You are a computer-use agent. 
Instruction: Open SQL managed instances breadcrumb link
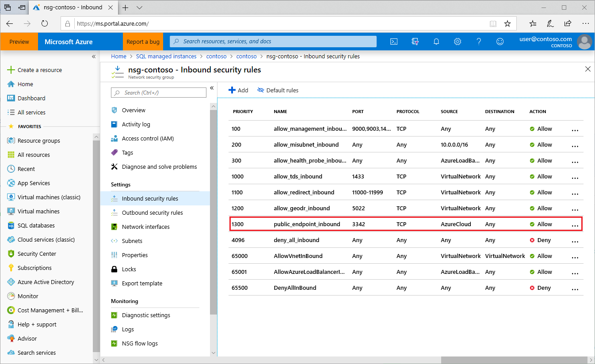166,57
